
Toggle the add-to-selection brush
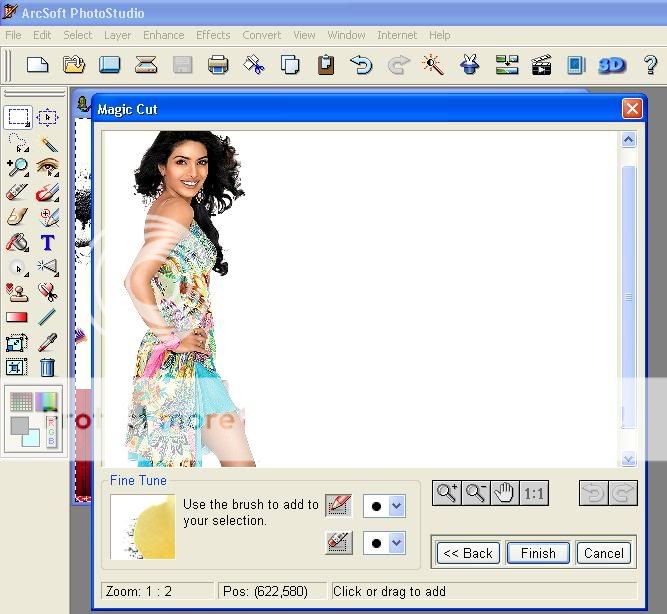coord(339,505)
